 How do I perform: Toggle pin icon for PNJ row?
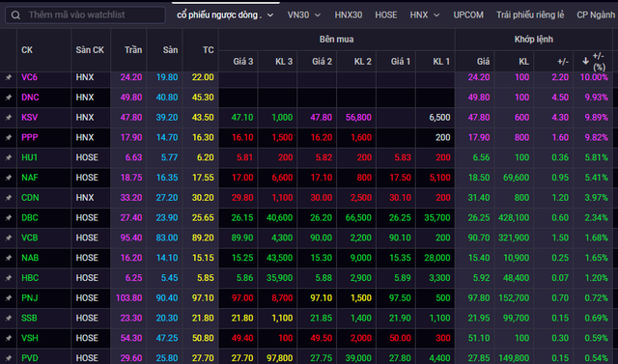9,298
